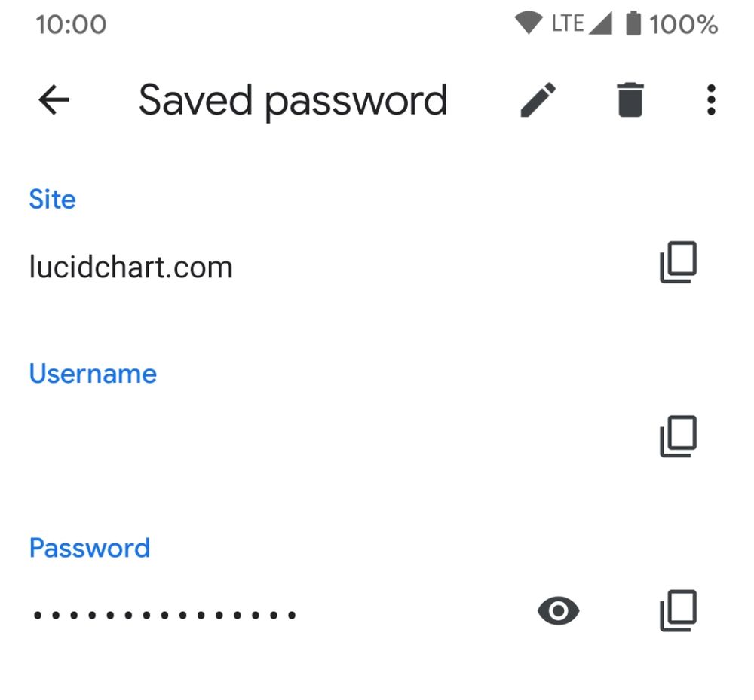
Task: Tap the empty username field
Action: click(x=302, y=437)
